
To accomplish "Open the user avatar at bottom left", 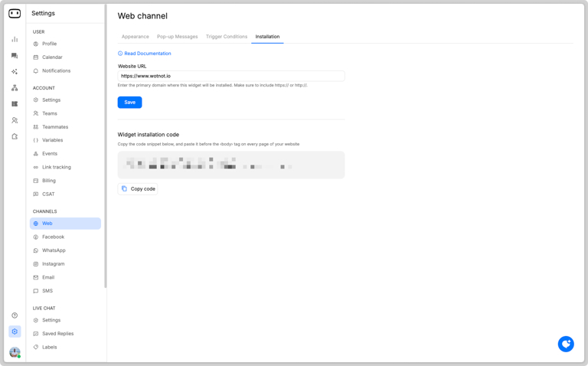I will tap(15, 352).
